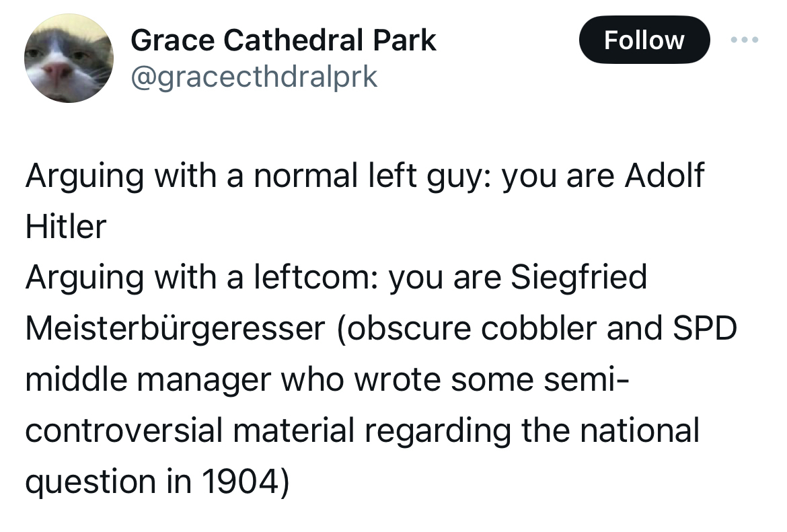787x532 pixels.
Task: Click the word "question" on last line
Action: [89, 482]
